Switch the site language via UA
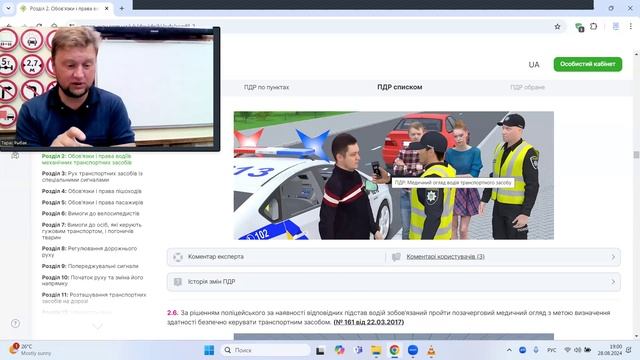This screenshot has width=640, height=360. coord(534,64)
